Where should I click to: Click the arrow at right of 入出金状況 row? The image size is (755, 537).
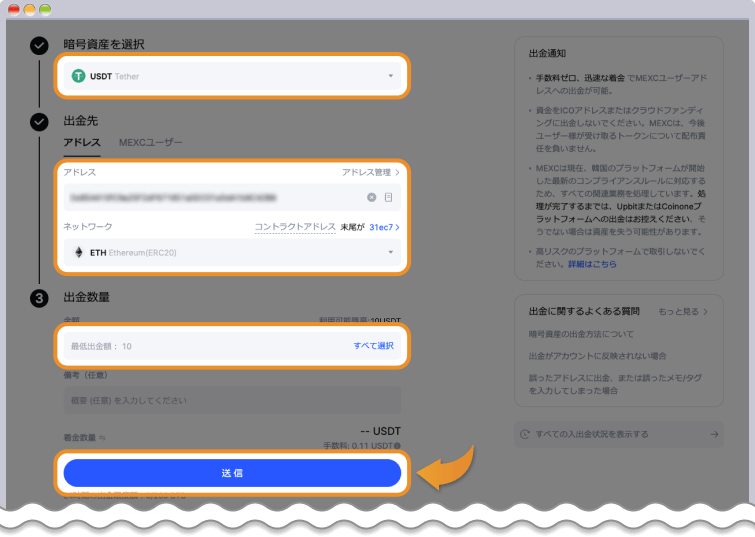(x=714, y=434)
